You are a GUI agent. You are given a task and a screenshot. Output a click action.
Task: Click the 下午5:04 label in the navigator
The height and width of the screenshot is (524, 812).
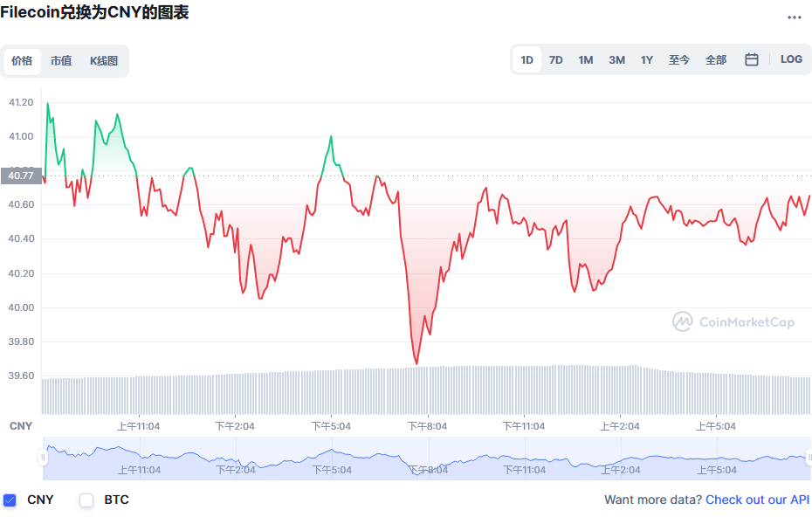click(332, 470)
